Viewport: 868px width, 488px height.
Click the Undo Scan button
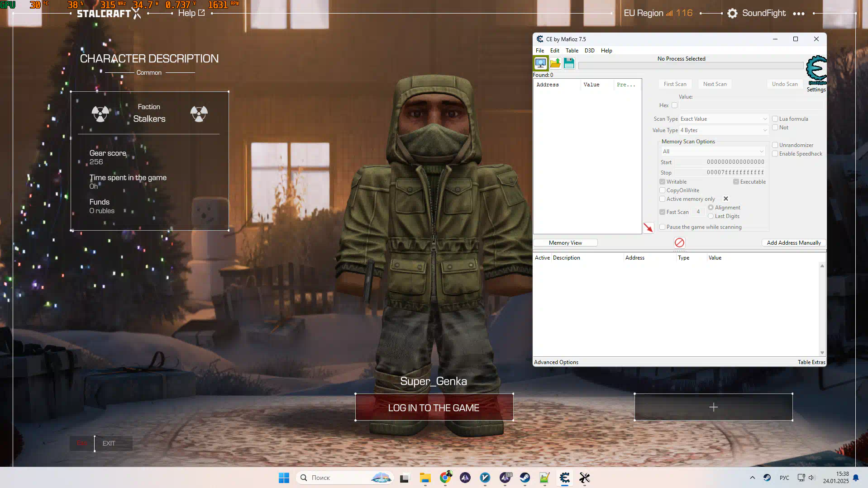pyautogui.click(x=785, y=84)
